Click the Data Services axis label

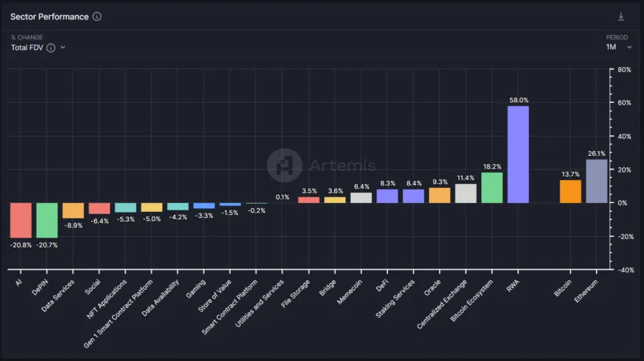[x=58, y=295]
